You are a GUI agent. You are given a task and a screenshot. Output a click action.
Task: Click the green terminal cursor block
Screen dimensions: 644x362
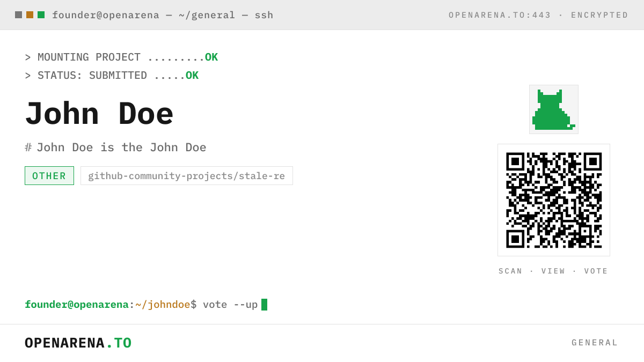tap(264, 305)
